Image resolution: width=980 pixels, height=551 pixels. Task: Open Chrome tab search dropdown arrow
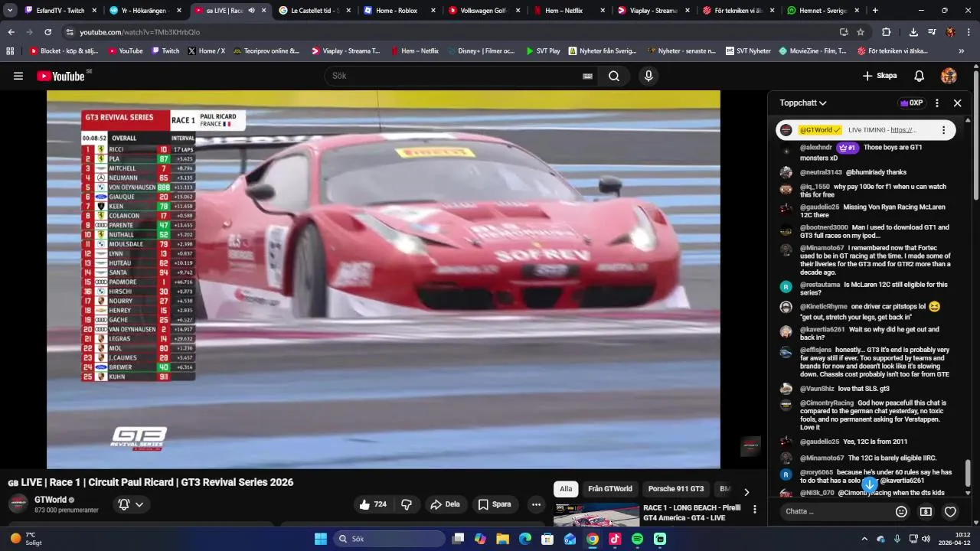[10, 11]
